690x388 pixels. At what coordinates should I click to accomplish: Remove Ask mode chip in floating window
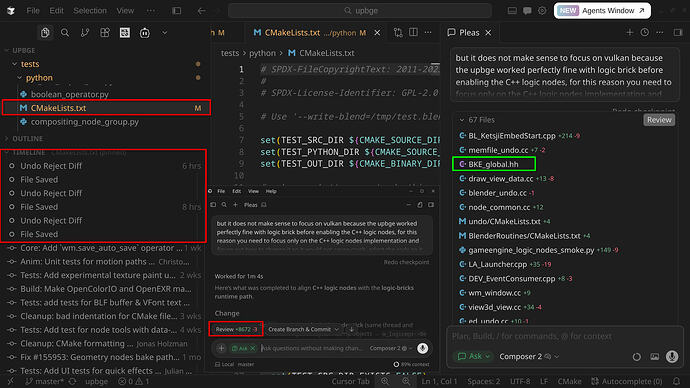[x=253, y=348]
